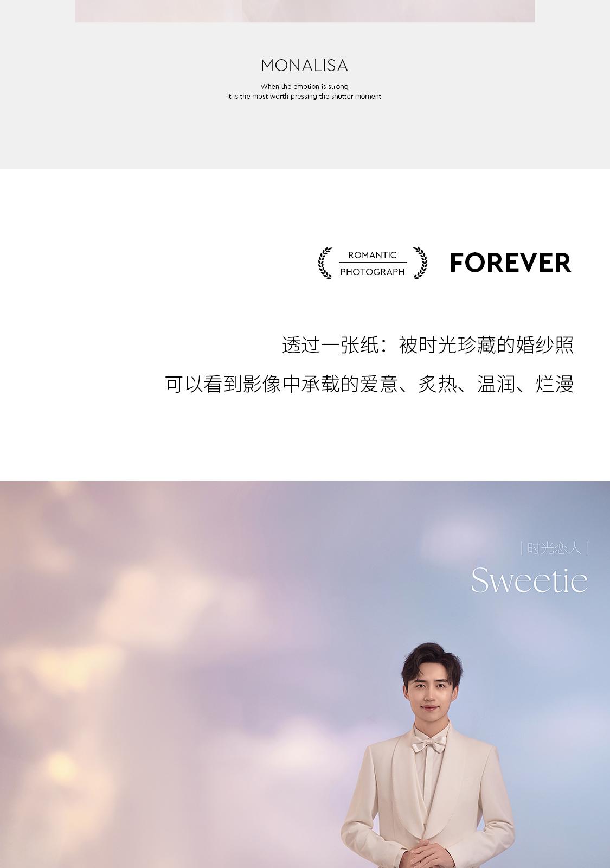Open the groom portrait photo
610x868 pixels.
(x=428, y=755)
